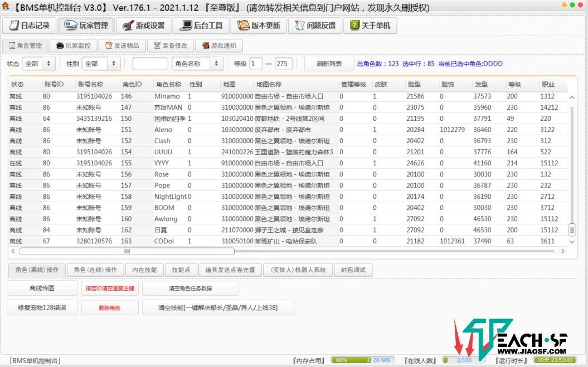Select the 玩家监控 sub-tab
The image size is (588, 367).
(x=74, y=46)
